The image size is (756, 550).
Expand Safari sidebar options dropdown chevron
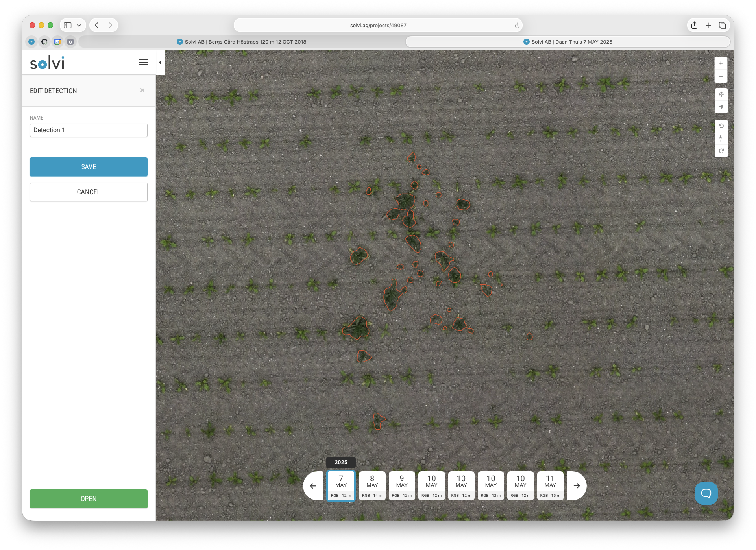click(79, 25)
